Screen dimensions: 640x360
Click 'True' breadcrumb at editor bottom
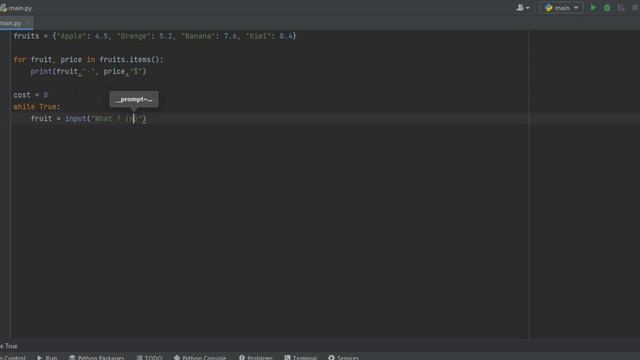[x=9, y=346]
